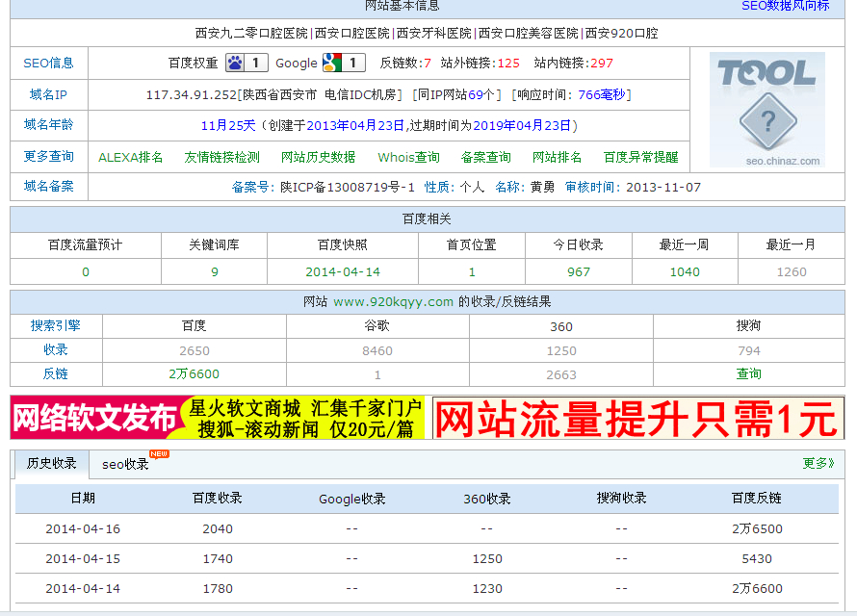Switch to the 历史收录 tab
The height and width of the screenshot is (616, 857).
pyautogui.click(x=52, y=464)
